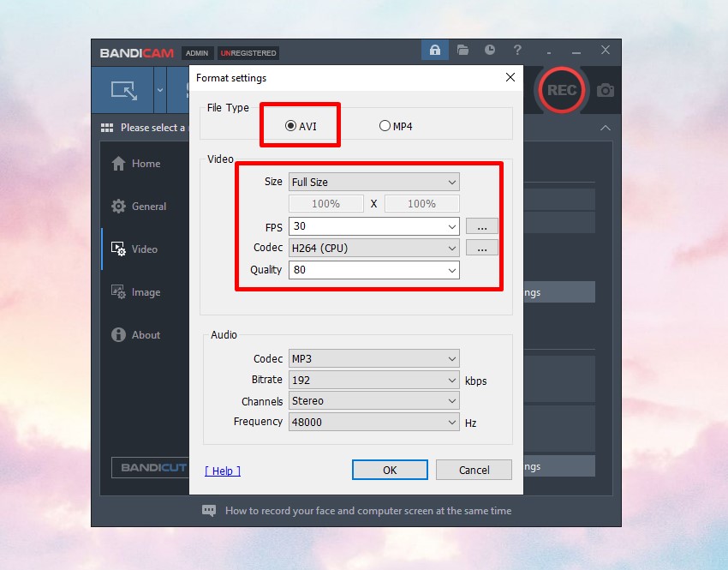Viewport: 728px width, 570px height.
Task: Click the General gear icon
Action: [118, 207]
